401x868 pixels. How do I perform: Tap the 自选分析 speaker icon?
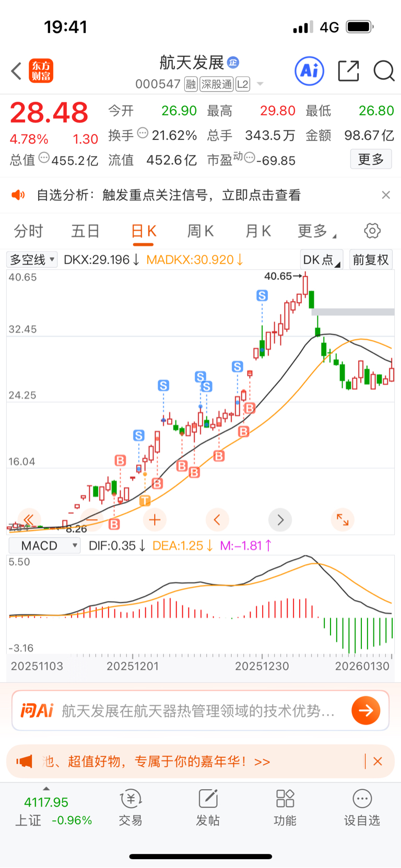pyautogui.click(x=18, y=195)
